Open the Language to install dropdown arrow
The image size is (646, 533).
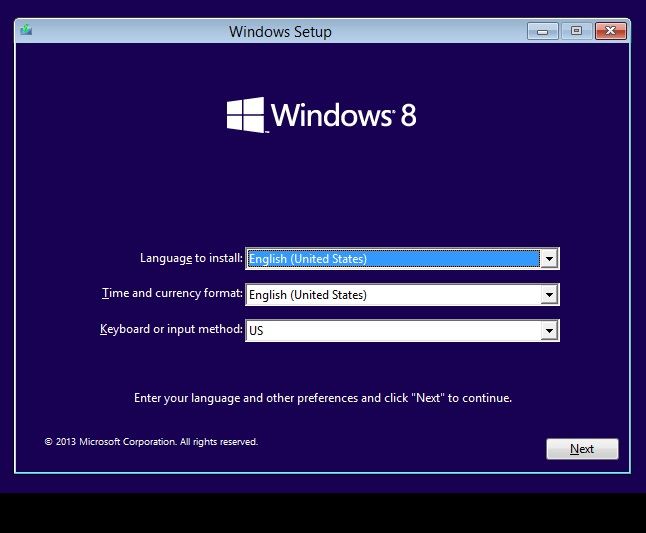coord(549,259)
